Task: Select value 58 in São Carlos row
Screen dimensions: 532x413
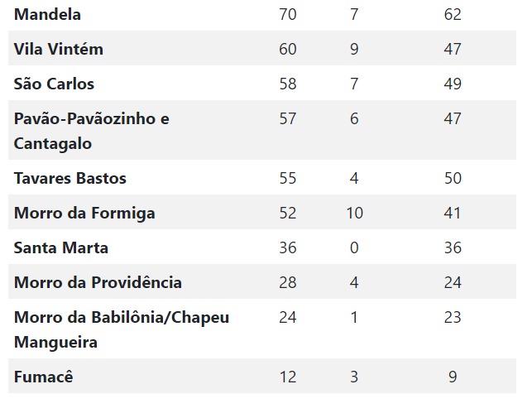Action: coord(288,84)
